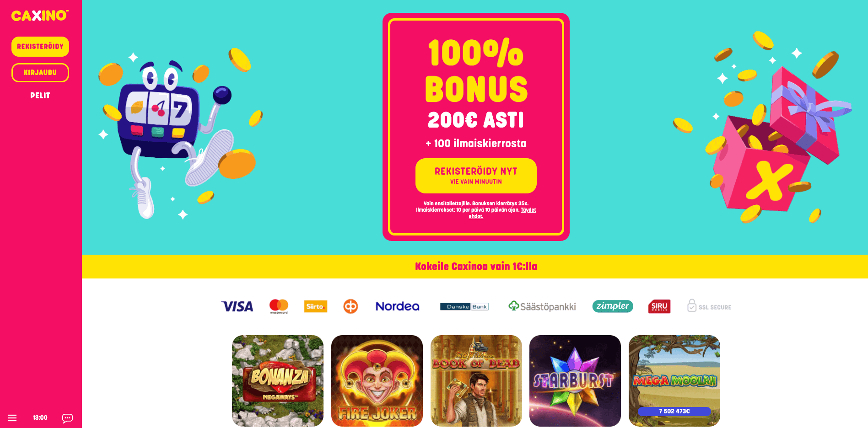Screen dimensions: 868x428
Task: Open the live chat bubble icon
Action: tap(67, 418)
